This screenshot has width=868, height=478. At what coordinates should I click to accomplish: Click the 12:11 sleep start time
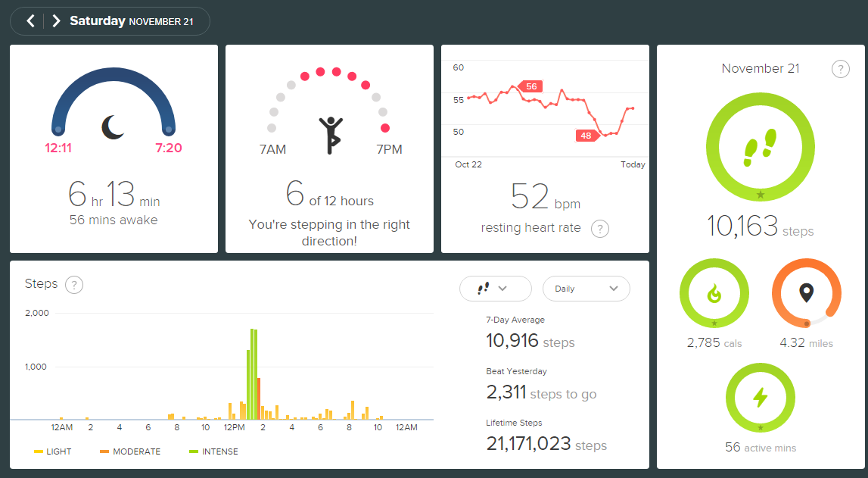tap(58, 148)
